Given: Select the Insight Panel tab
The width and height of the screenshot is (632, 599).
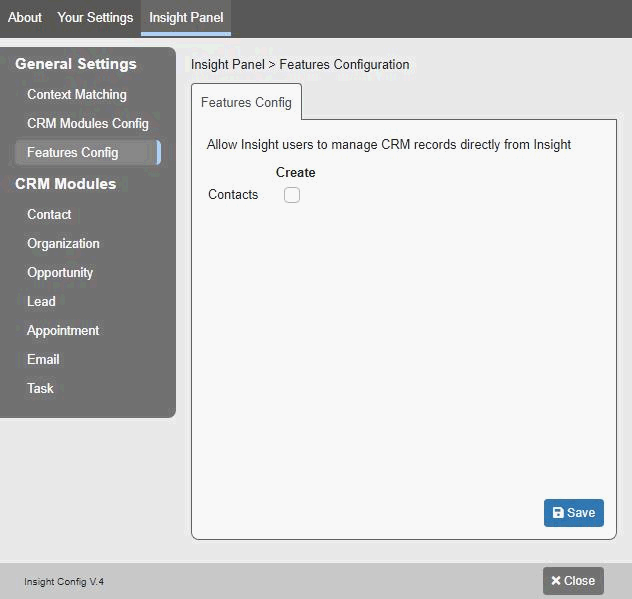Looking at the screenshot, I should [x=186, y=17].
